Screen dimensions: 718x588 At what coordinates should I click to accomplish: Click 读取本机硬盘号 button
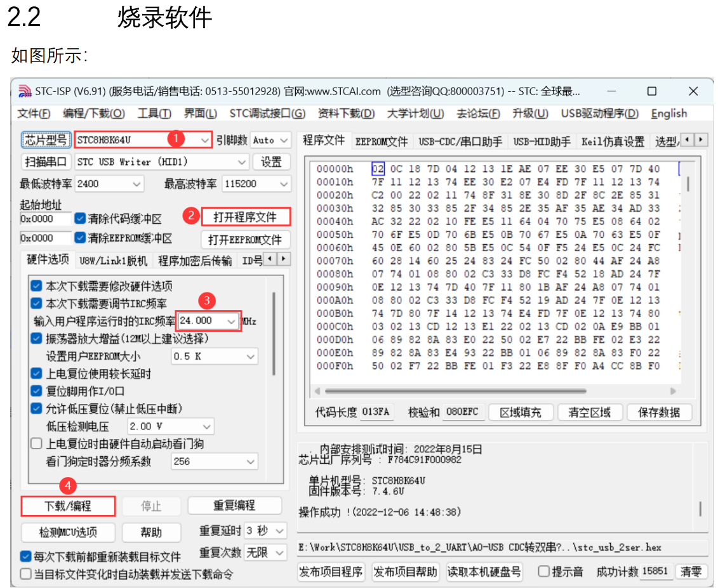[484, 572]
